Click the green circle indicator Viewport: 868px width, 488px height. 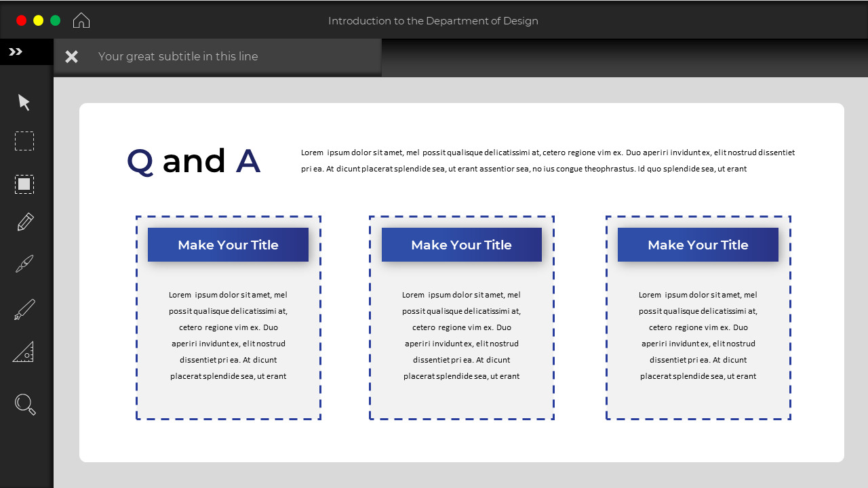pyautogui.click(x=56, y=20)
